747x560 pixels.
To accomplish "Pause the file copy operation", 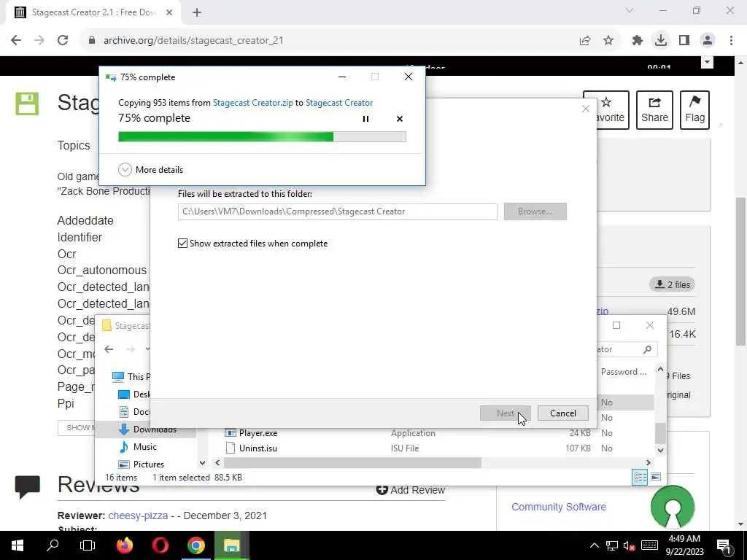I will [365, 119].
